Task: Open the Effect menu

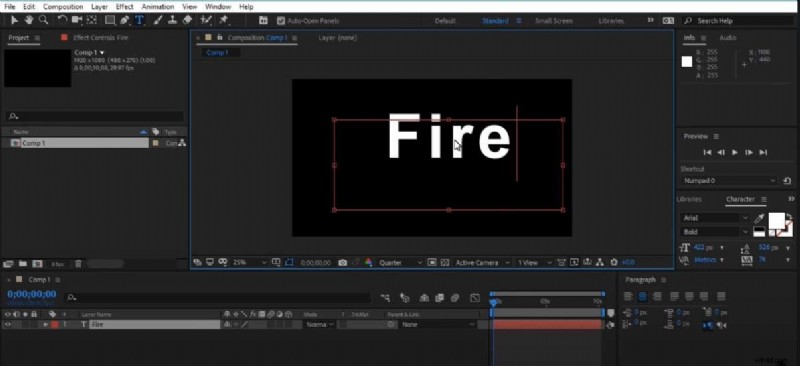Action: click(x=125, y=7)
